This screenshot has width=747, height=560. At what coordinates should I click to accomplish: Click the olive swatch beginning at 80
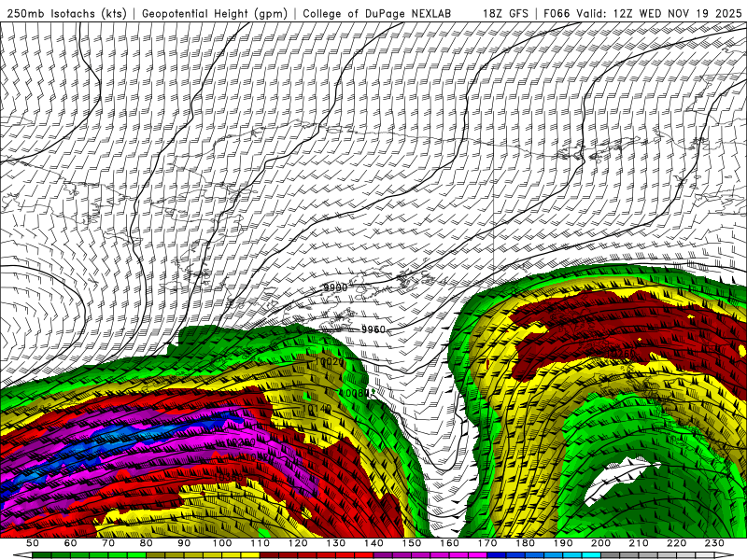point(155,555)
